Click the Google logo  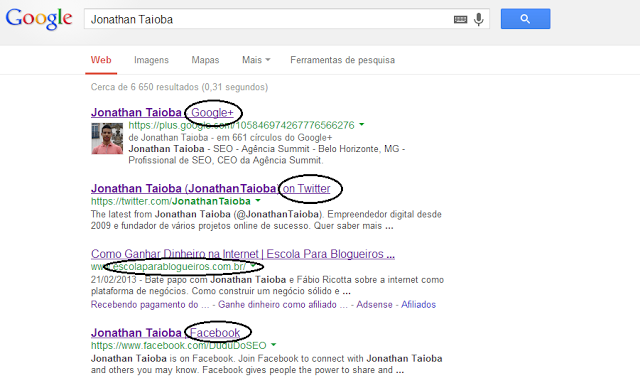tap(39, 19)
